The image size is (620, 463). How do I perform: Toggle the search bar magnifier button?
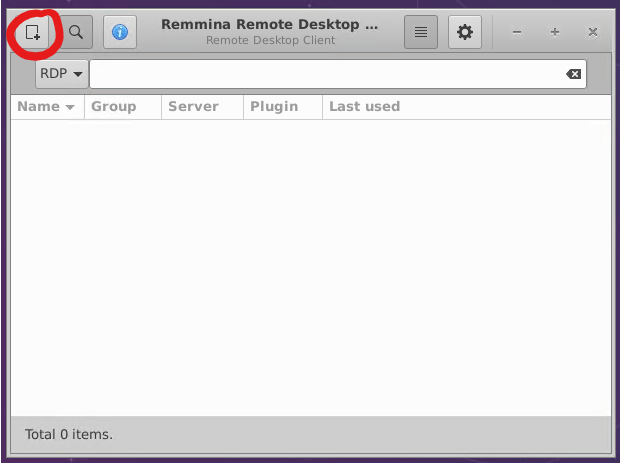[x=76, y=32]
